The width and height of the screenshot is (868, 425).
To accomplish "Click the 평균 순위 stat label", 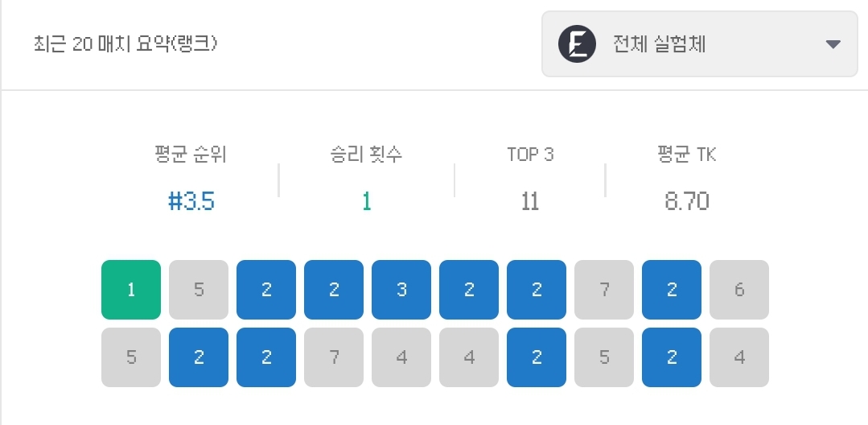I will (191, 155).
